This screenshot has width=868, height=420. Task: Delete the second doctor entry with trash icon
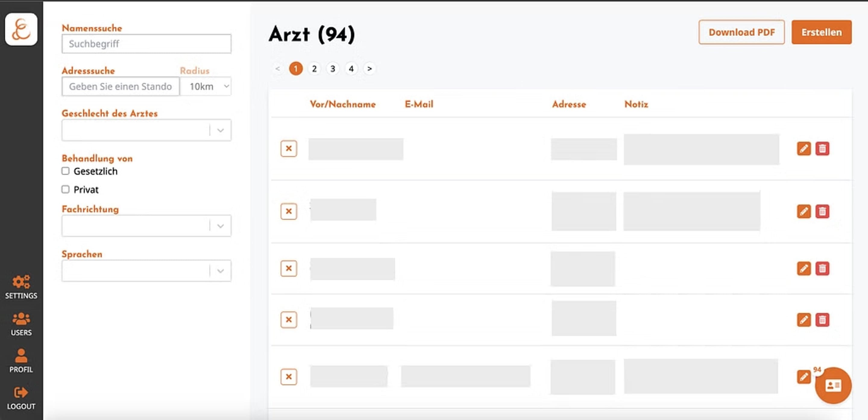point(822,212)
